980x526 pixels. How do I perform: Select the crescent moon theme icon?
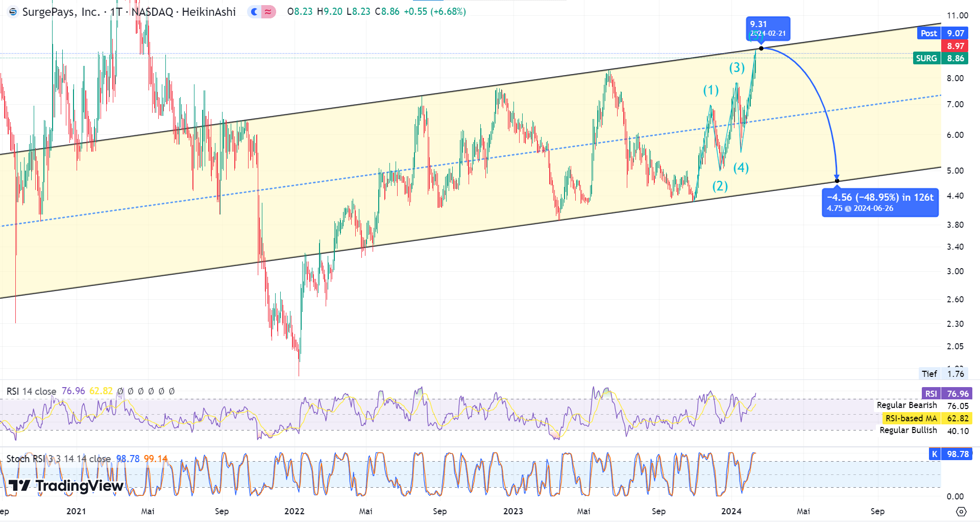(x=254, y=11)
